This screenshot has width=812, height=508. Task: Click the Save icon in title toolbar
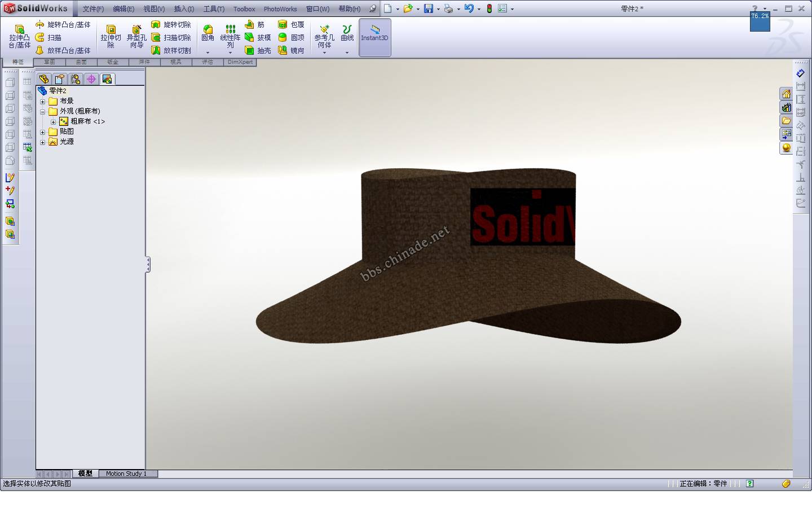tap(429, 8)
